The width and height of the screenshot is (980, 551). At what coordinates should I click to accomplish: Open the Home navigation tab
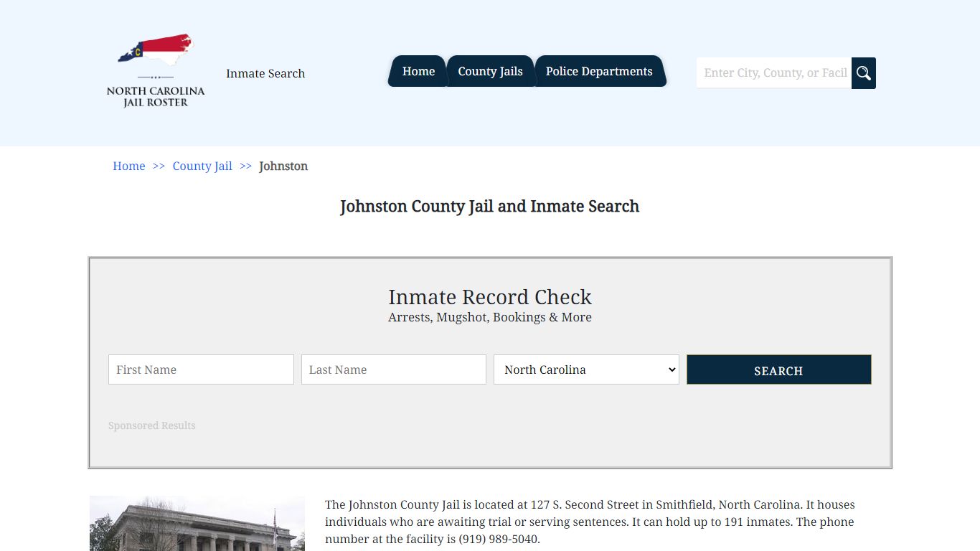coord(418,71)
